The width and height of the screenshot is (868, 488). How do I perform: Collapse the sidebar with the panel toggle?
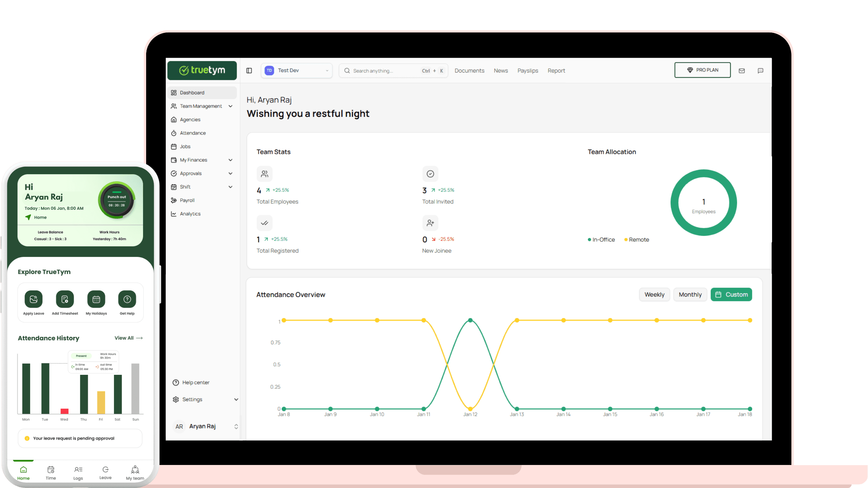point(249,70)
